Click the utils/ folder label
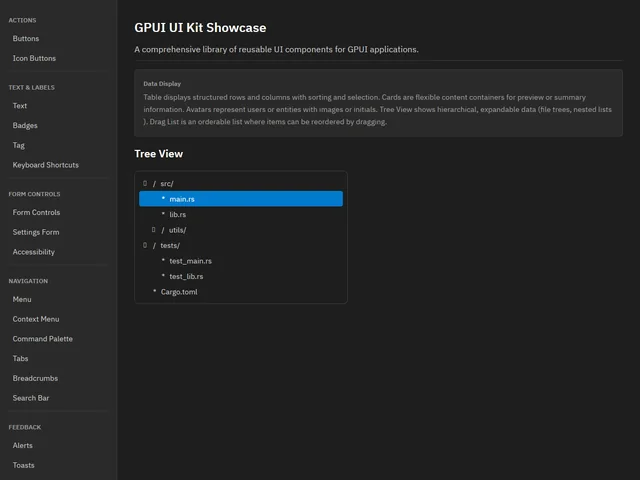 (178, 230)
